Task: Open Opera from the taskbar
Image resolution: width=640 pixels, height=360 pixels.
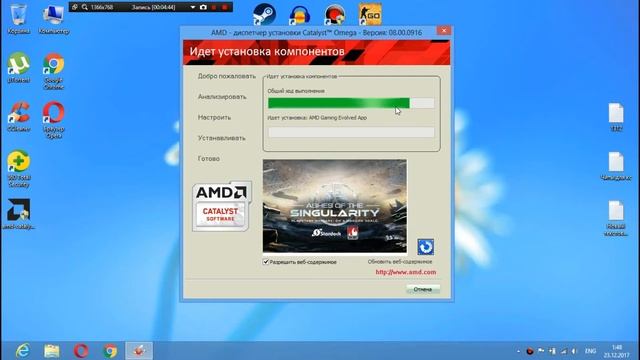Action: pos(81,351)
